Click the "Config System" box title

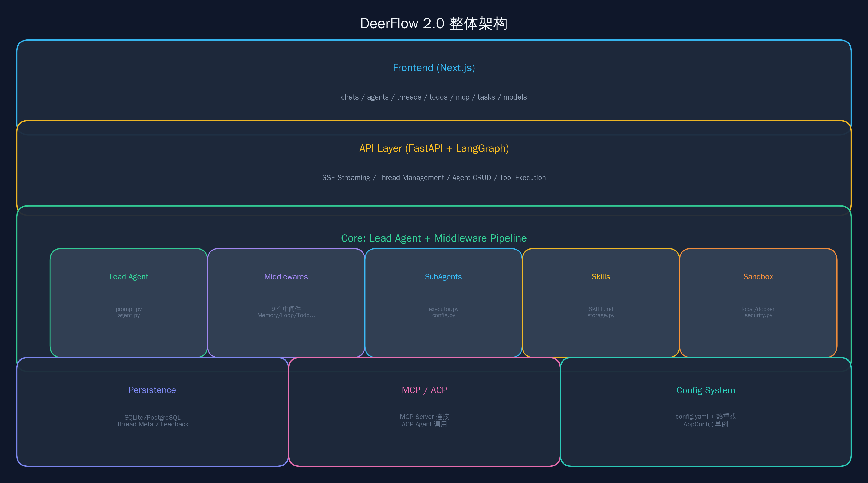706,390
